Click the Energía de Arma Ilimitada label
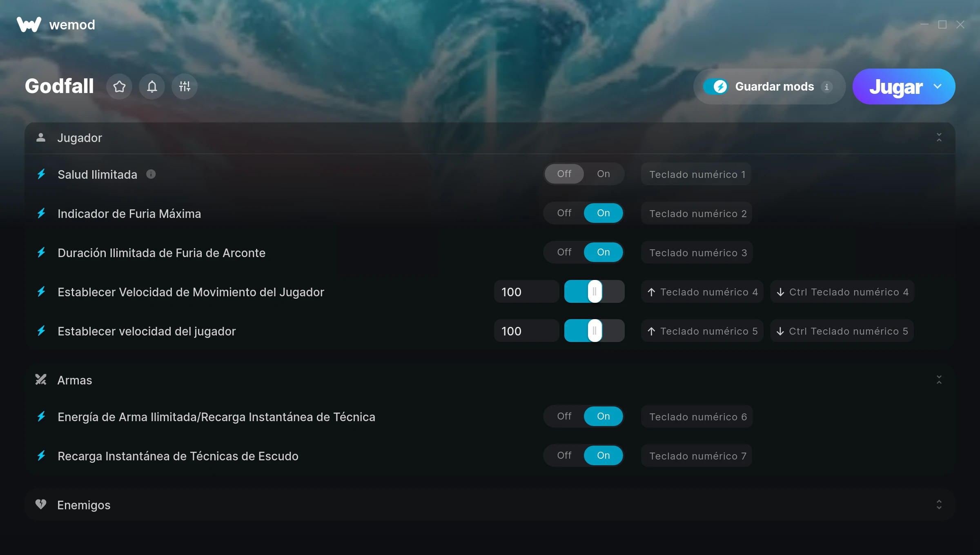Viewport: 980px width, 555px height. coord(216,417)
